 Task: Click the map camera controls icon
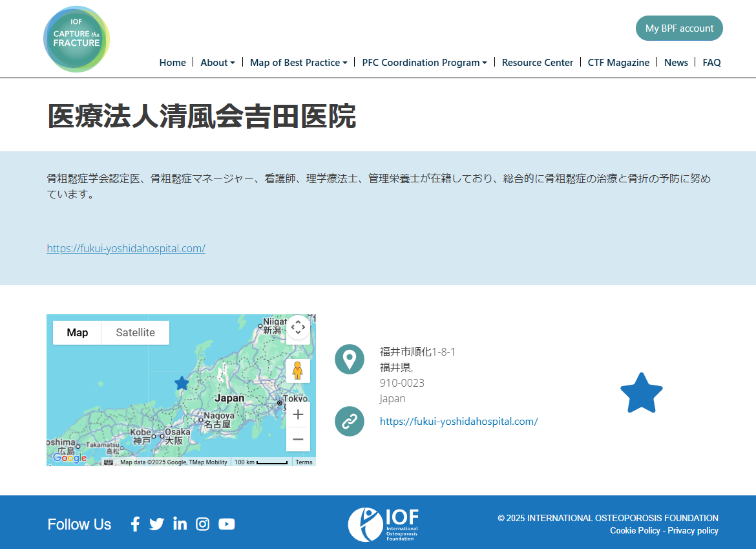[x=298, y=327]
